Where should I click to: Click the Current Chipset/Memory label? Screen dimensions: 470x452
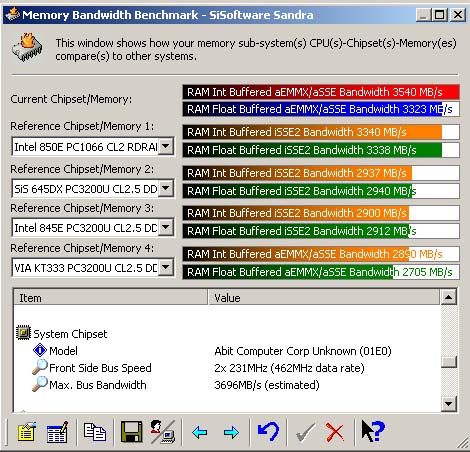click(71, 99)
